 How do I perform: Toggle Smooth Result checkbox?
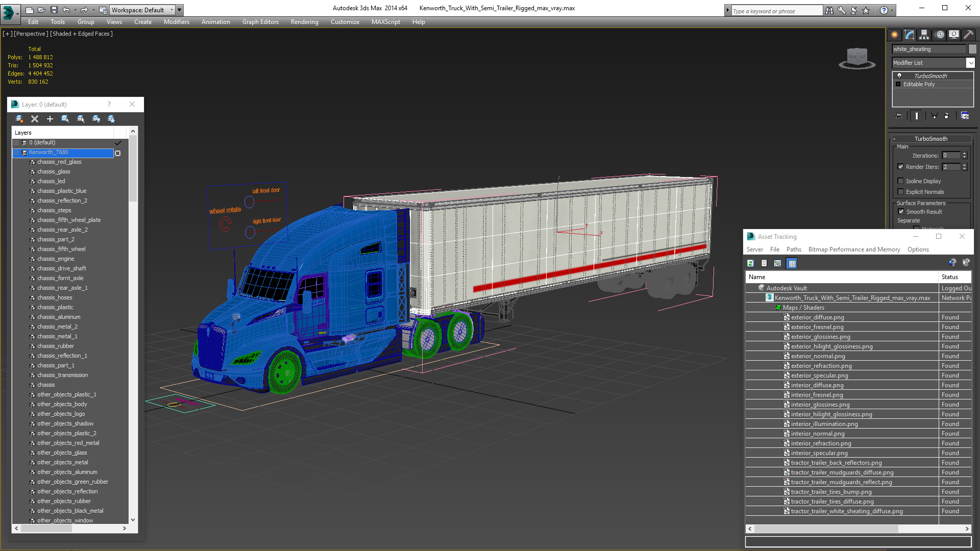point(901,212)
